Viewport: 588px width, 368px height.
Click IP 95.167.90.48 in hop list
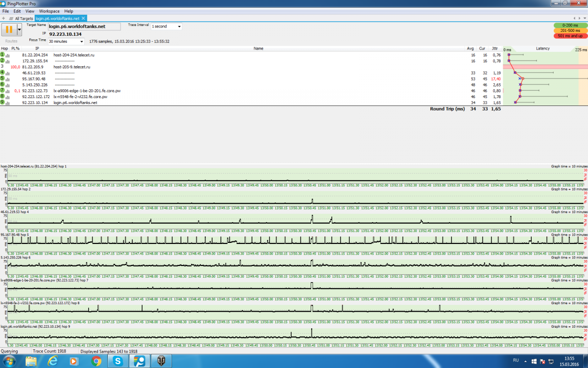point(34,79)
